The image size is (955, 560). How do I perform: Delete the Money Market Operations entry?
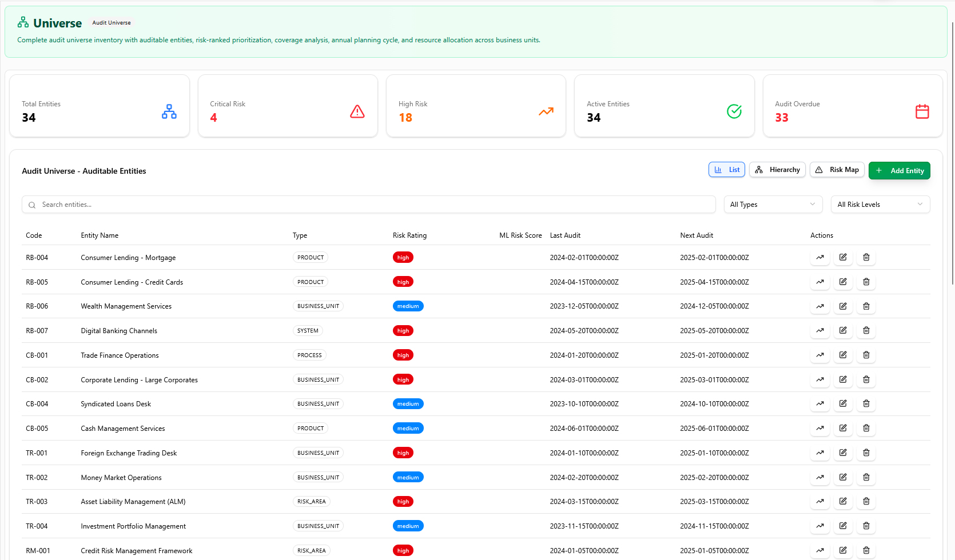point(866,478)
